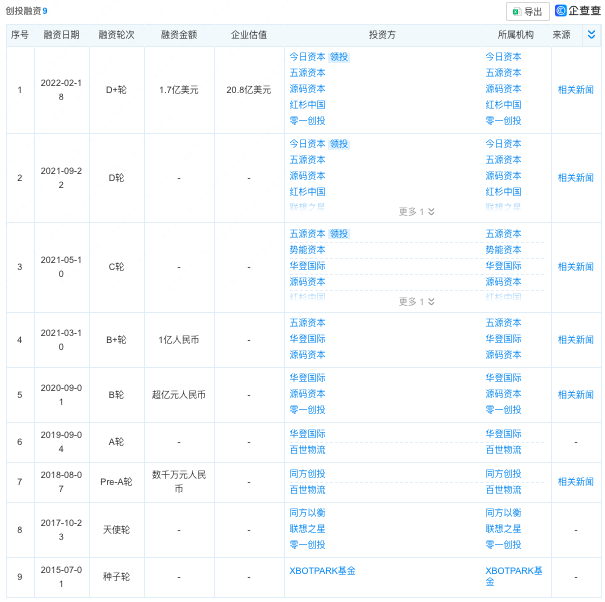Image resolution: width=605 pixels, height=602 pixels.
Task: Click the 导出 export button
Action: pyautogui.click(x=527, y=12)
